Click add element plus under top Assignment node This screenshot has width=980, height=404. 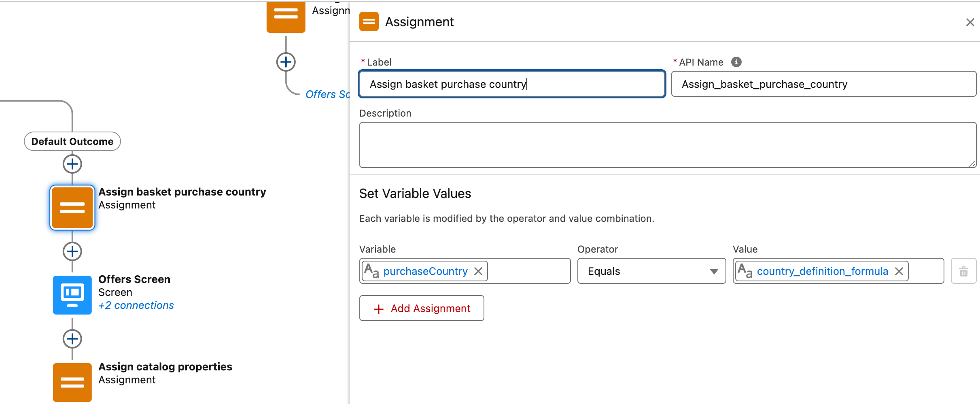tap(286, 62)
